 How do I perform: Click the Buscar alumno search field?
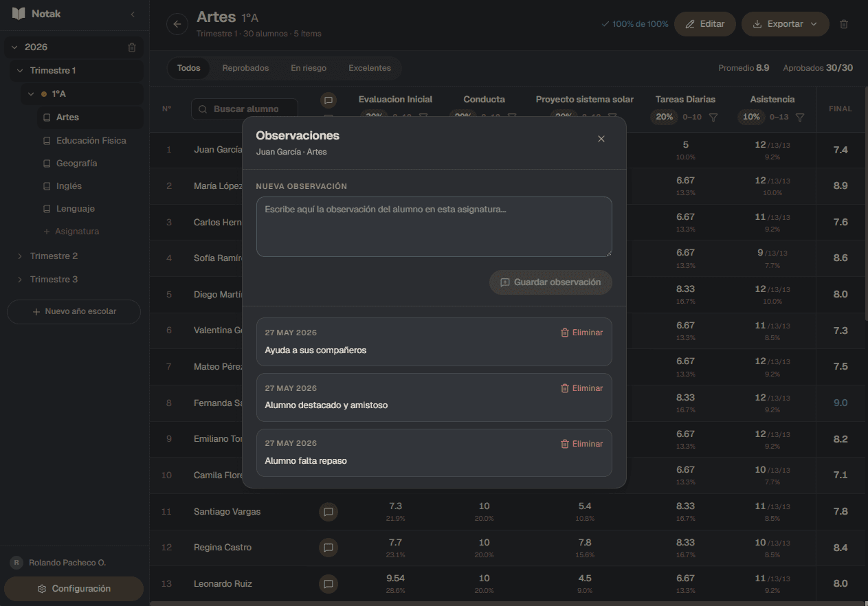[245, 109]
